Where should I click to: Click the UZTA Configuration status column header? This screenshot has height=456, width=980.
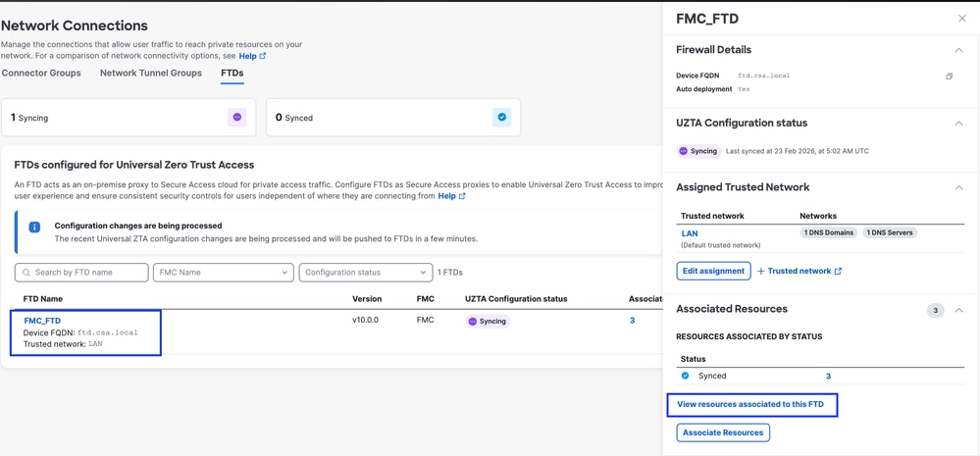(x=516, y=298)
